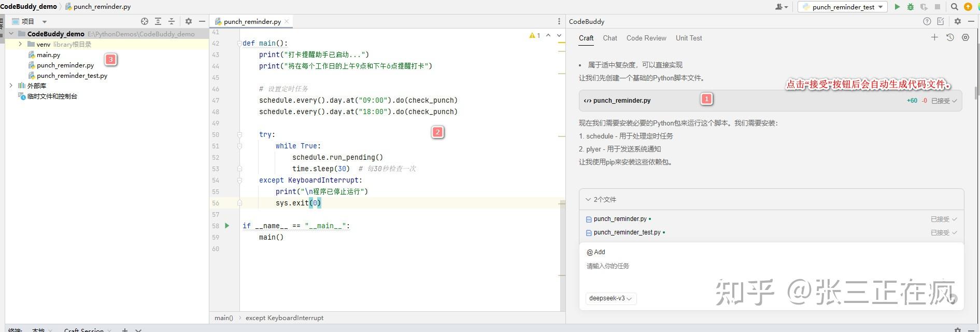Screen dimensions: 980x332
Task: Select opened file target icon in Project panel
Action: [x=145, y=21]
